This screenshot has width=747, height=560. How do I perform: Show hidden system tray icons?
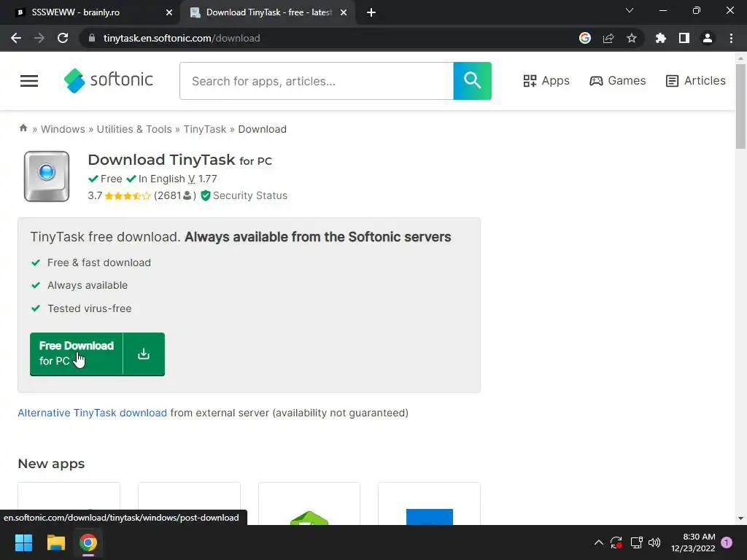pyautogui.click(x=599, y=542)
